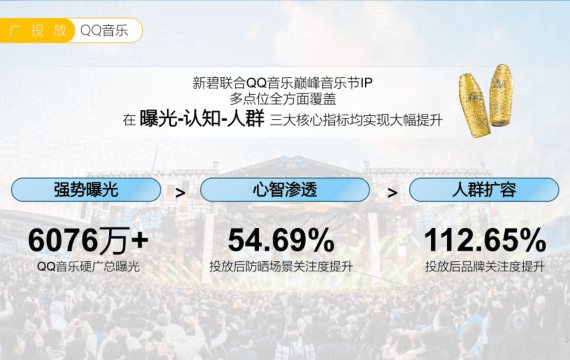Click the 三大核心指标均实现大幅提升 text

point(356,120)
